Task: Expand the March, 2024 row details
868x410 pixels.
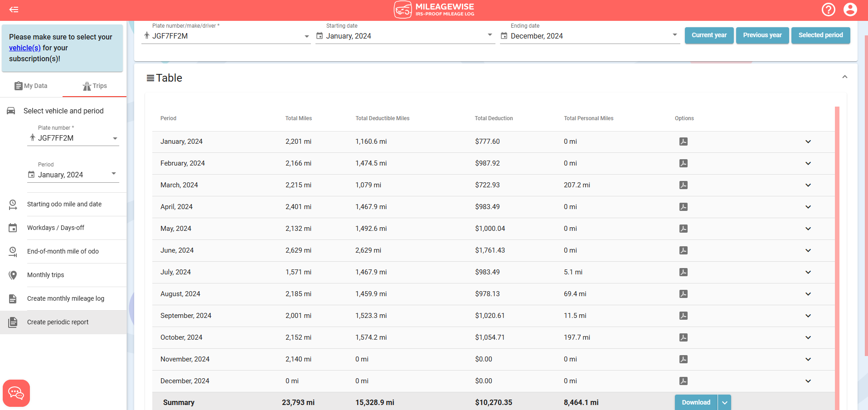Action: point(808,185)
